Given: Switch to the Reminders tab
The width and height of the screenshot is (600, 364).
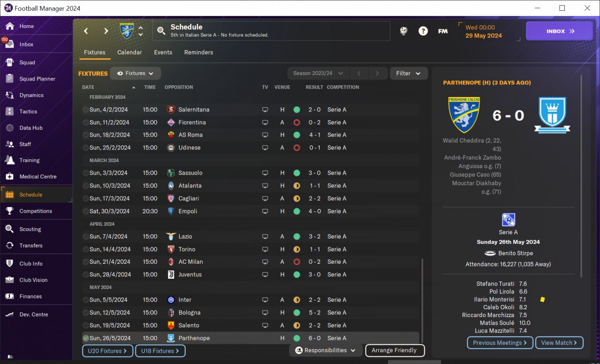Looking at the screenshot, I should click(x=199, y=52).
